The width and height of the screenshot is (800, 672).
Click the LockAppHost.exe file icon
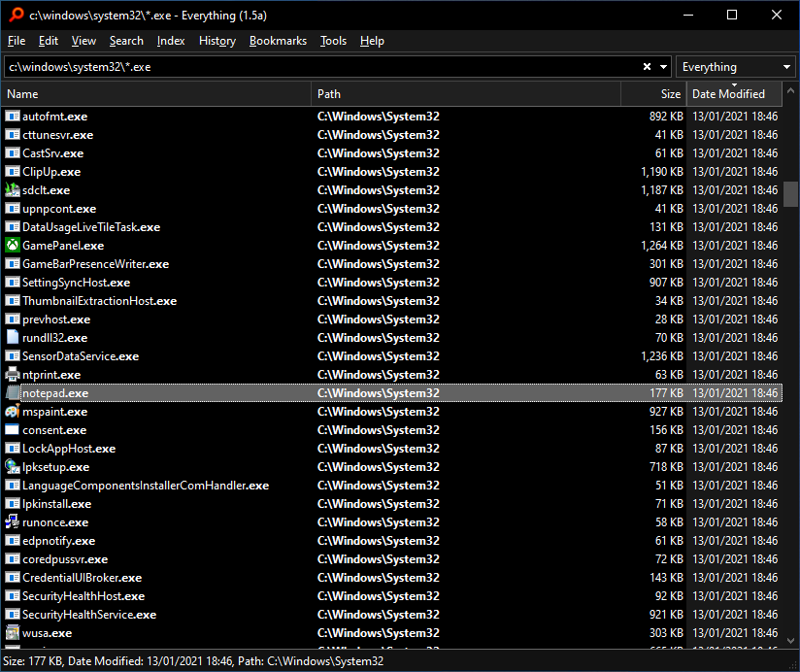[13, 448]
